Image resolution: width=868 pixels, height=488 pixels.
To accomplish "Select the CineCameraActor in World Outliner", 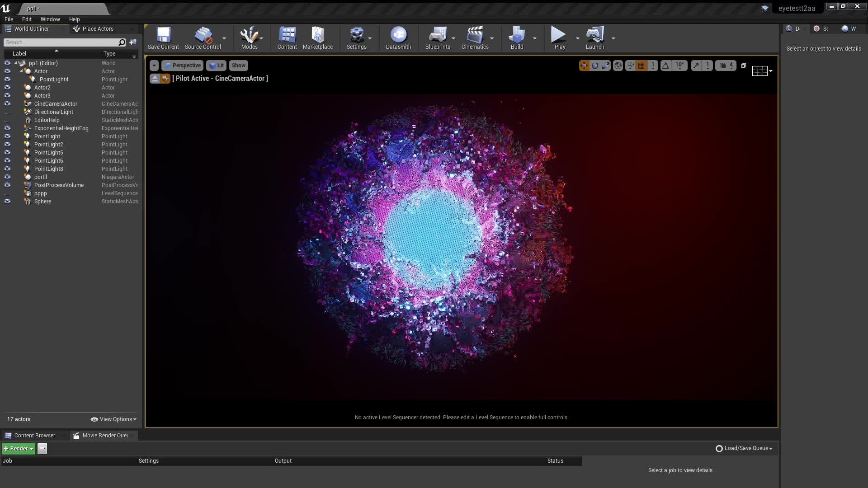I will coord(56,103).
